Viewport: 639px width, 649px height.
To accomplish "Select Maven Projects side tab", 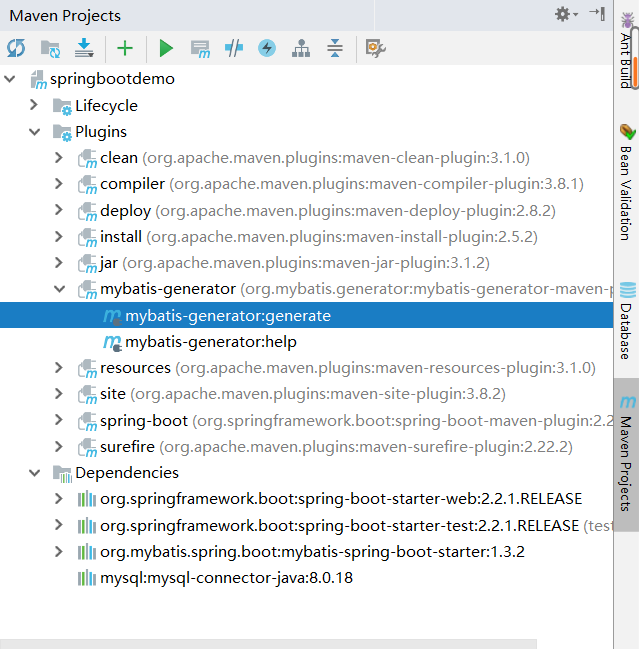I will [627, 454].
